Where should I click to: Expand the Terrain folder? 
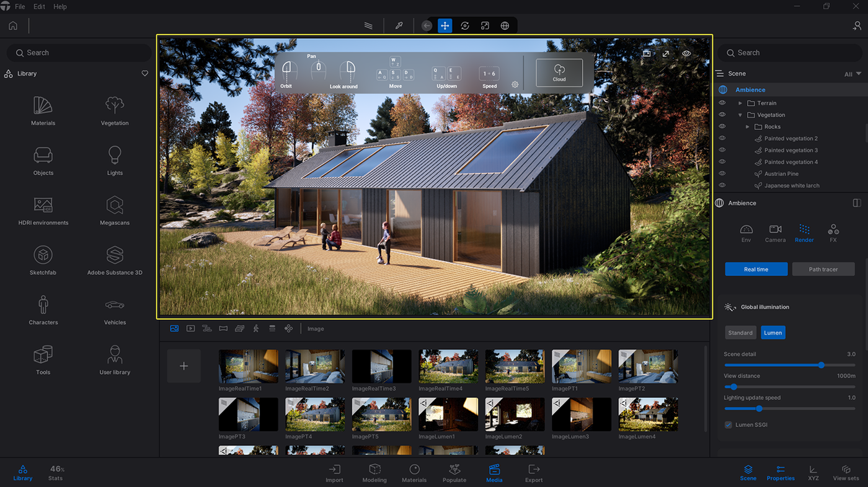pyautogui.click(x=740, y=103)
